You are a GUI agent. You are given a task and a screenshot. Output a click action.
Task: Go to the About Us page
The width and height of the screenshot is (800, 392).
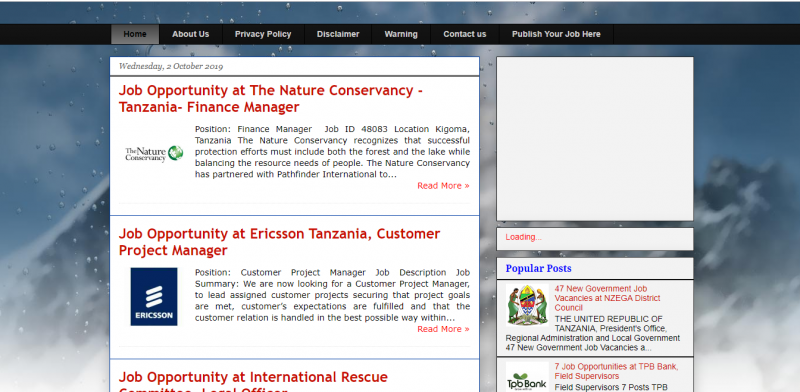(190, 34)
